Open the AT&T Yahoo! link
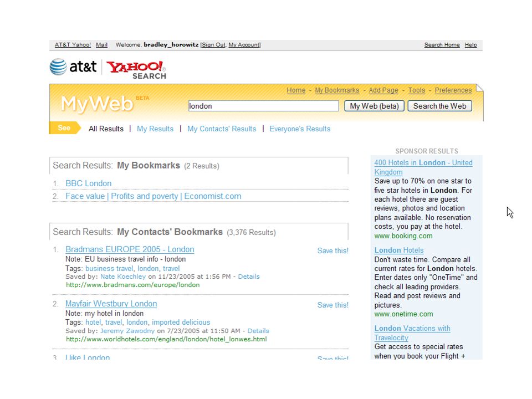 [x=73, y=45]
